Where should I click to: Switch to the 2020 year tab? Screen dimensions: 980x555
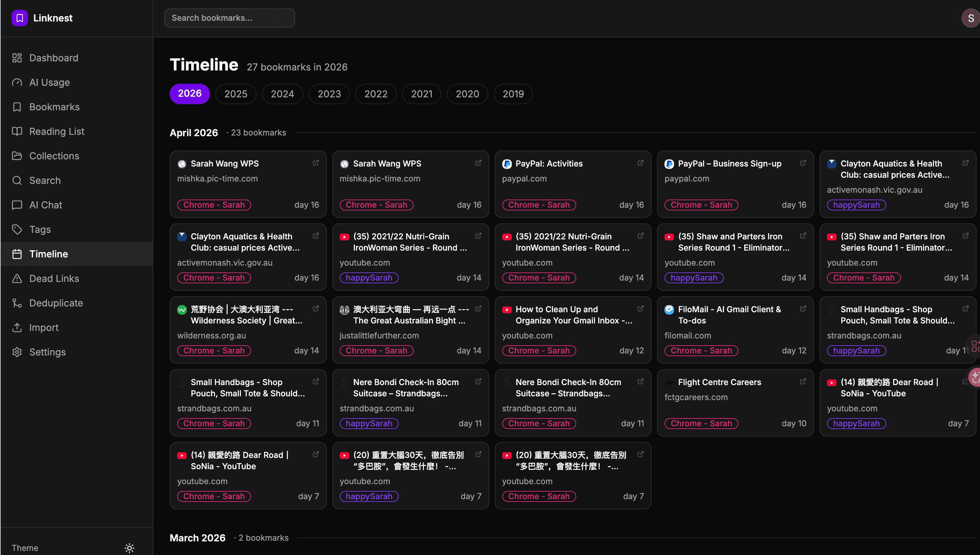[x=467, y=94]
